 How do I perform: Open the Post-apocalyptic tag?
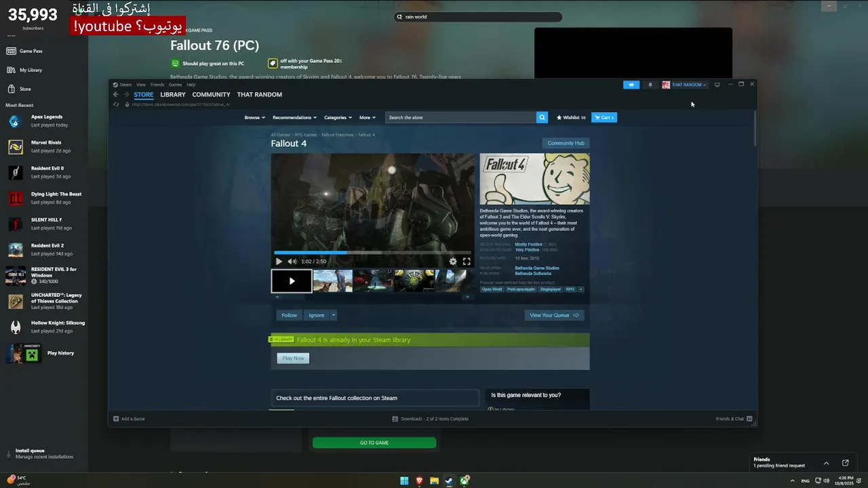(x=521, y=289)
